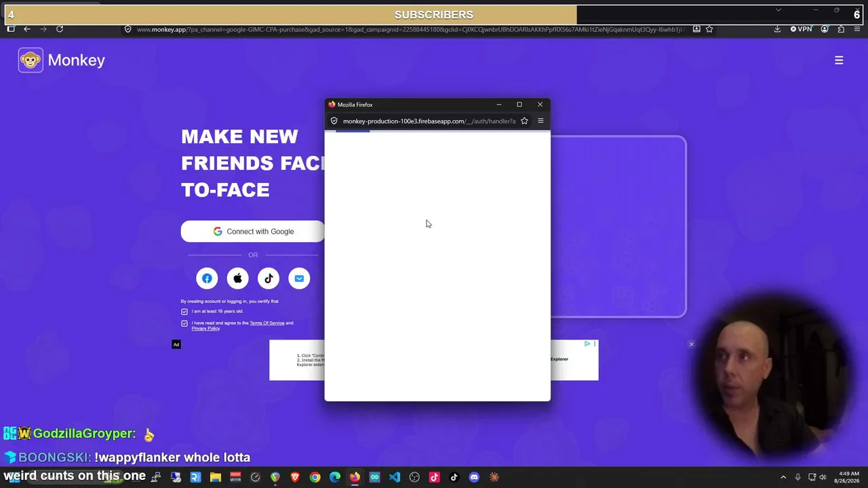Go back in the main browser
868x488 pixels.
click(x=27, y=29)
